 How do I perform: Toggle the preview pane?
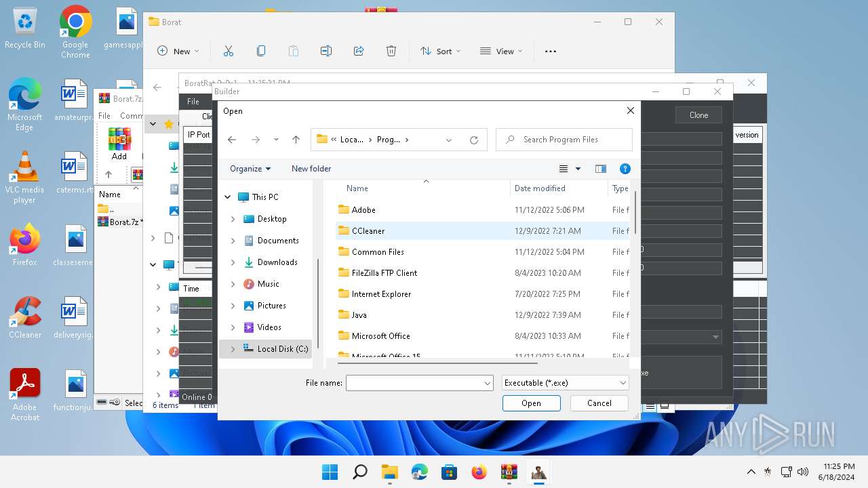pos(600,169)
